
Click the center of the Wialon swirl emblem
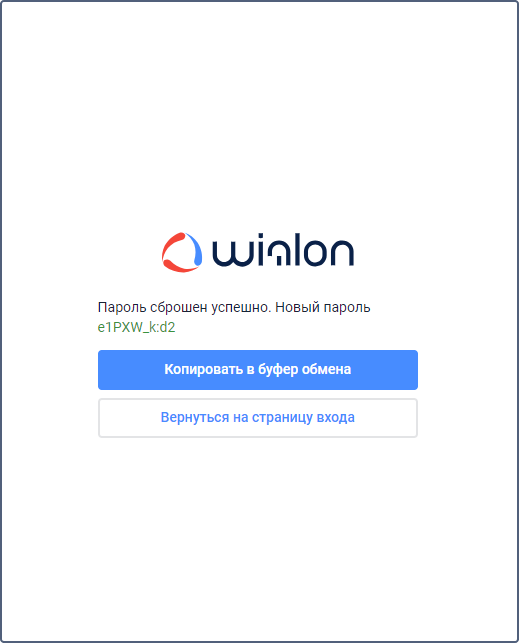click(182, 252)
